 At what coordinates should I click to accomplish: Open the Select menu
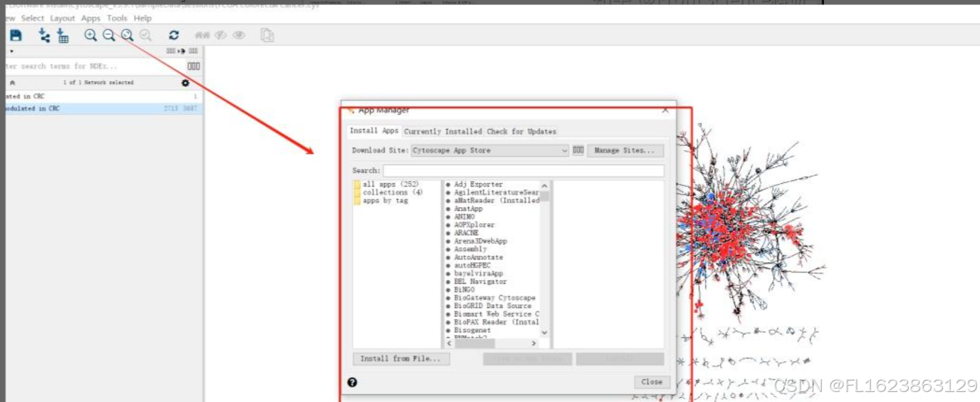pos(32,18)
